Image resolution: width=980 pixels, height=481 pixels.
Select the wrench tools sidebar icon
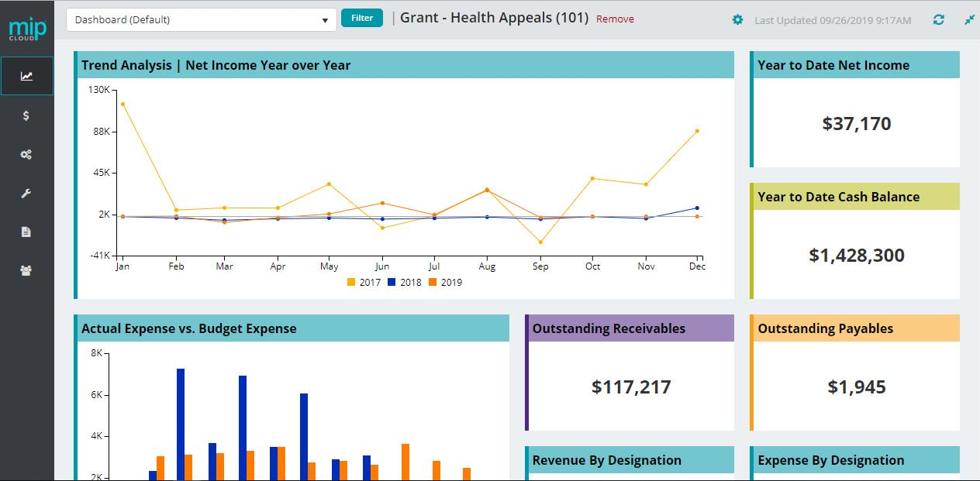coord(26,193)
